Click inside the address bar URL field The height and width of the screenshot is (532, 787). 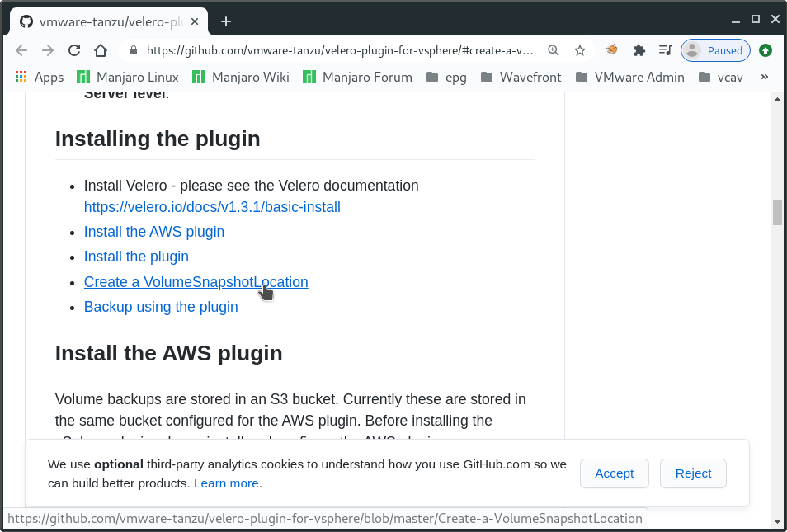(x=330, y=50)
